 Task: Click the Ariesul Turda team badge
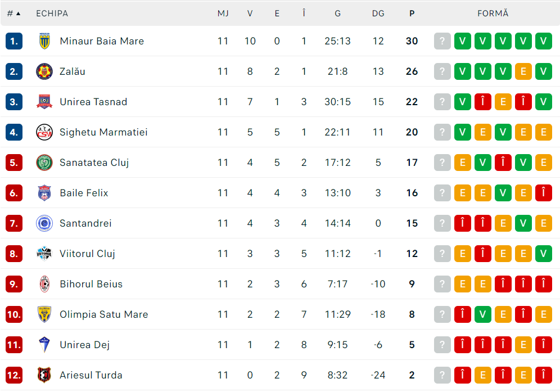[44, 375]
